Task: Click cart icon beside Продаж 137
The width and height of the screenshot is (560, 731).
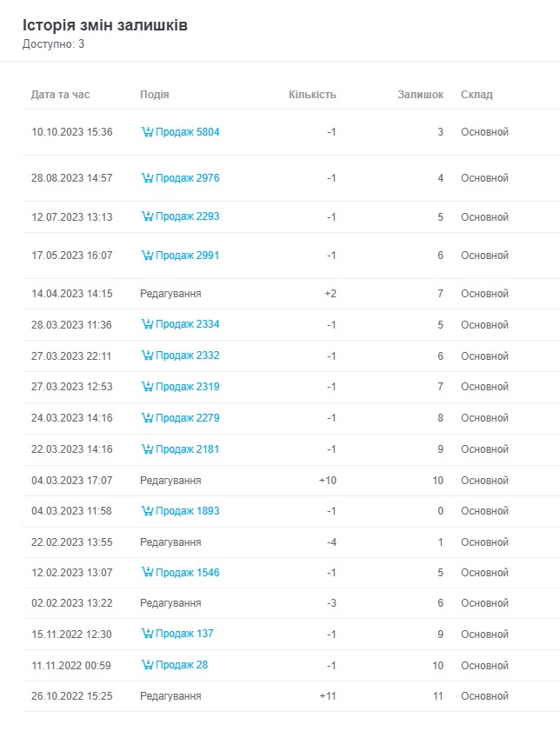Action: click(x=147, y=634)
